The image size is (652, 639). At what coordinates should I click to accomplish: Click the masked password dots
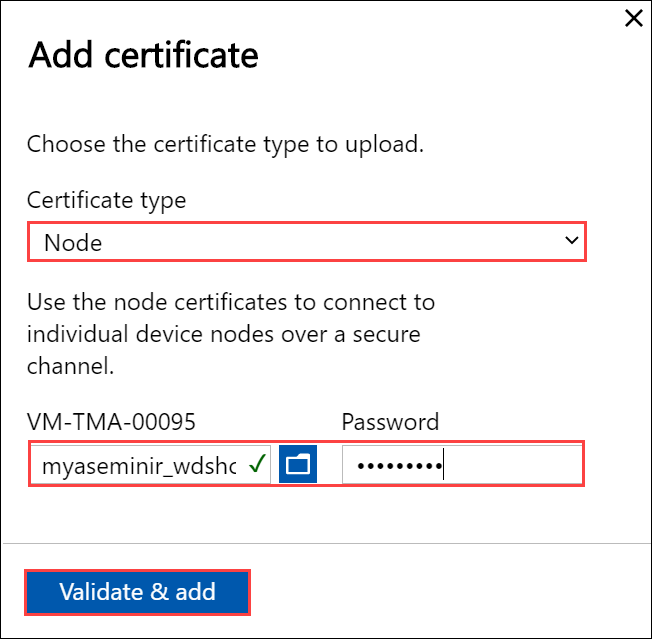[399, 465]
